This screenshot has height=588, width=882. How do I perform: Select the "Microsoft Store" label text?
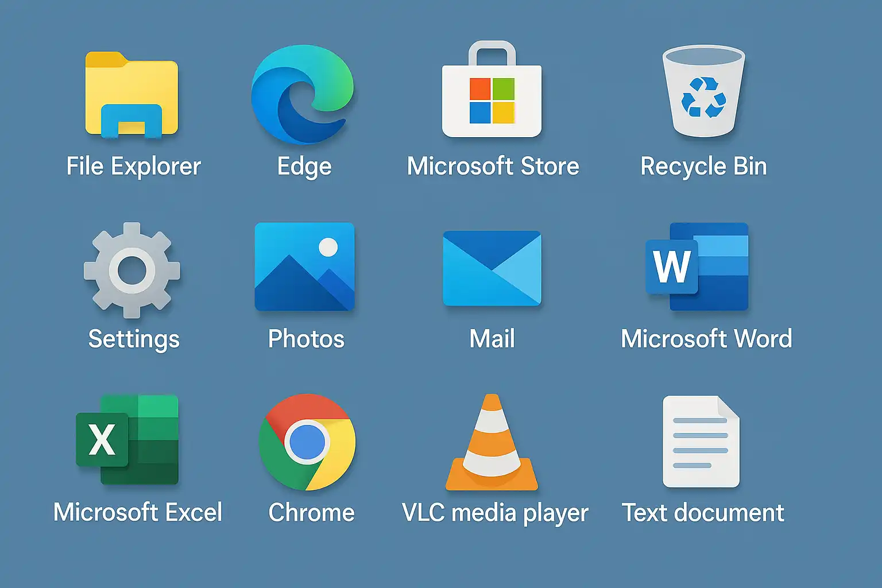493,166
